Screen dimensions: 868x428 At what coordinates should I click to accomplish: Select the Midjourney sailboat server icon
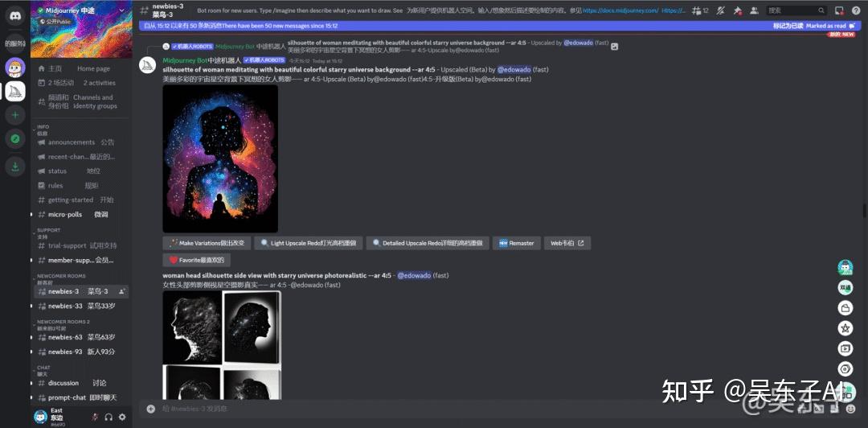(15, 91)
